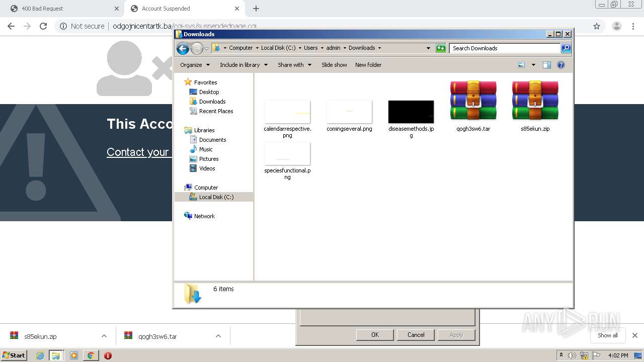Open Music library
The image size is (644, 362).
pyautogui.click(x=206, y=149)
